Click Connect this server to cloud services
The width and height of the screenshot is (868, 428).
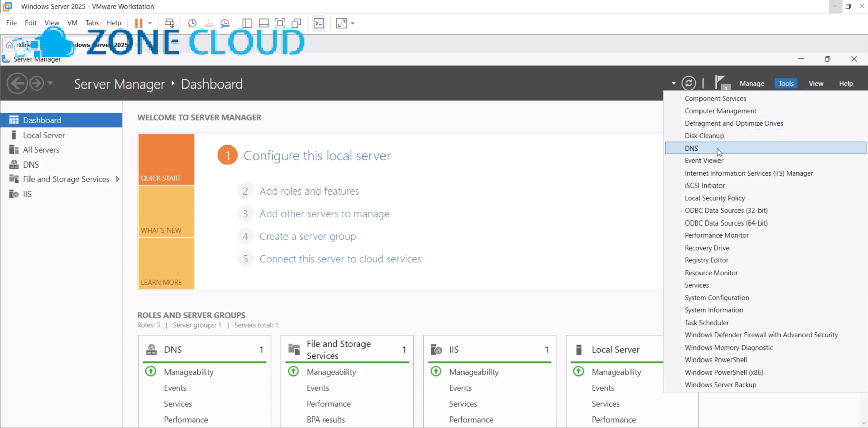pos(340,259)
